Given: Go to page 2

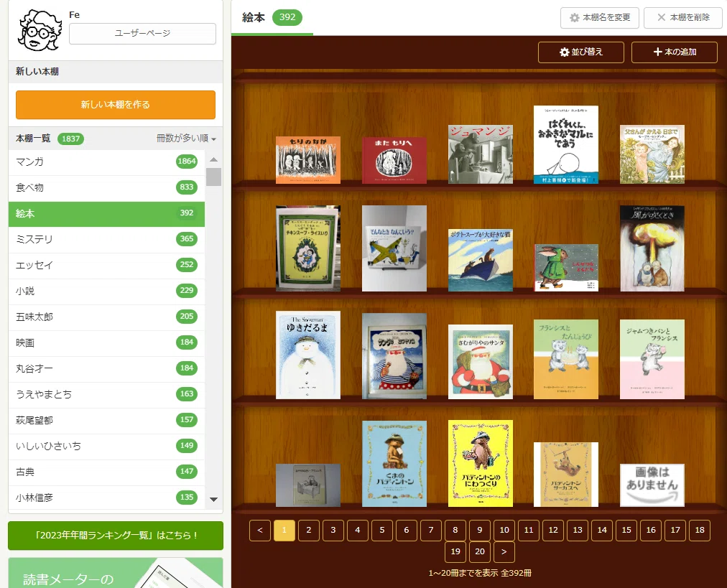Looking at the screenshot, I should click(x=309, y=531).
